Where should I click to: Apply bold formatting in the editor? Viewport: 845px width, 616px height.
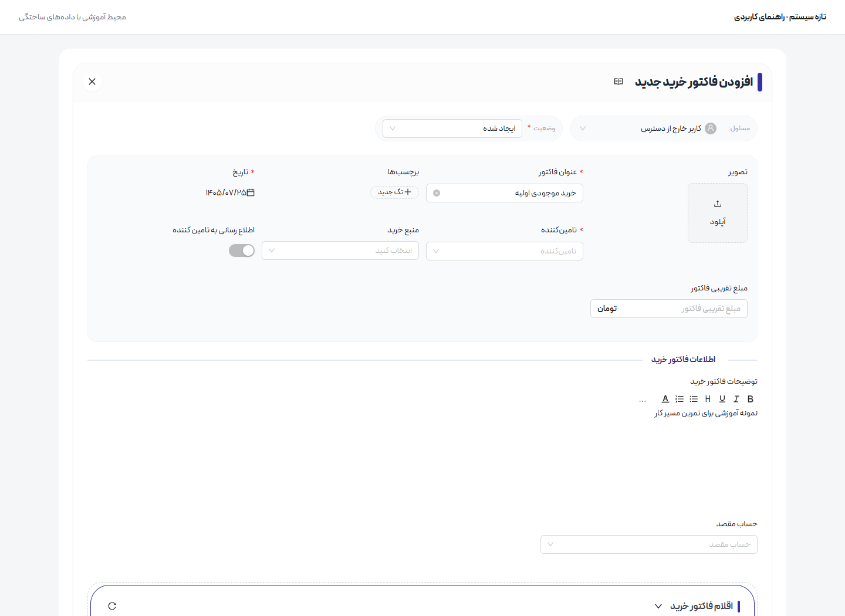[750, 399]
